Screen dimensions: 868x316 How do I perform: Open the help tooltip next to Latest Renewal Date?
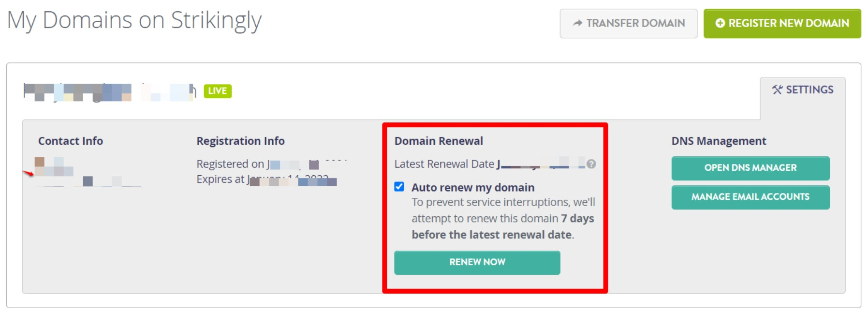coord(592,165)
